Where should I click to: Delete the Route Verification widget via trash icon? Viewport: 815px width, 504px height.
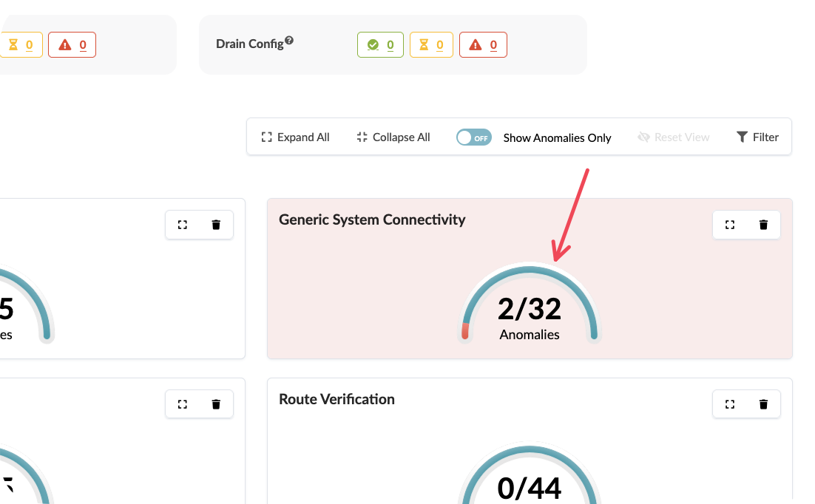click(763, 404)
